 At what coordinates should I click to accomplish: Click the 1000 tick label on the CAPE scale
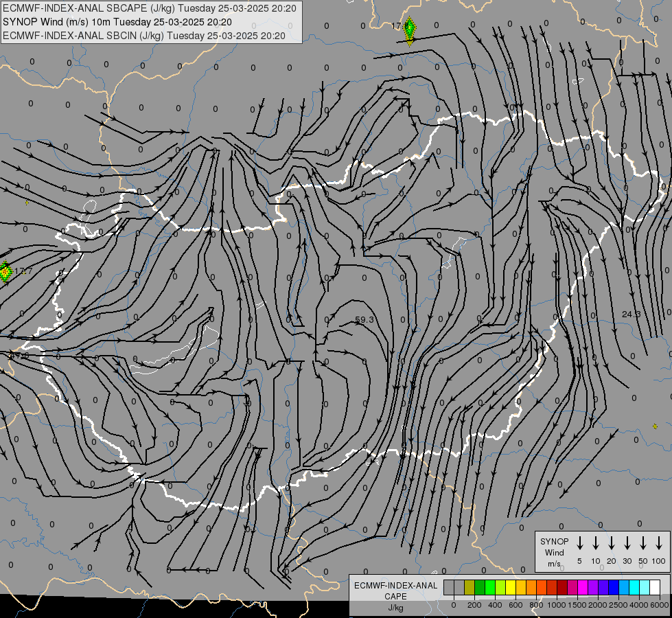click(556, 605)
